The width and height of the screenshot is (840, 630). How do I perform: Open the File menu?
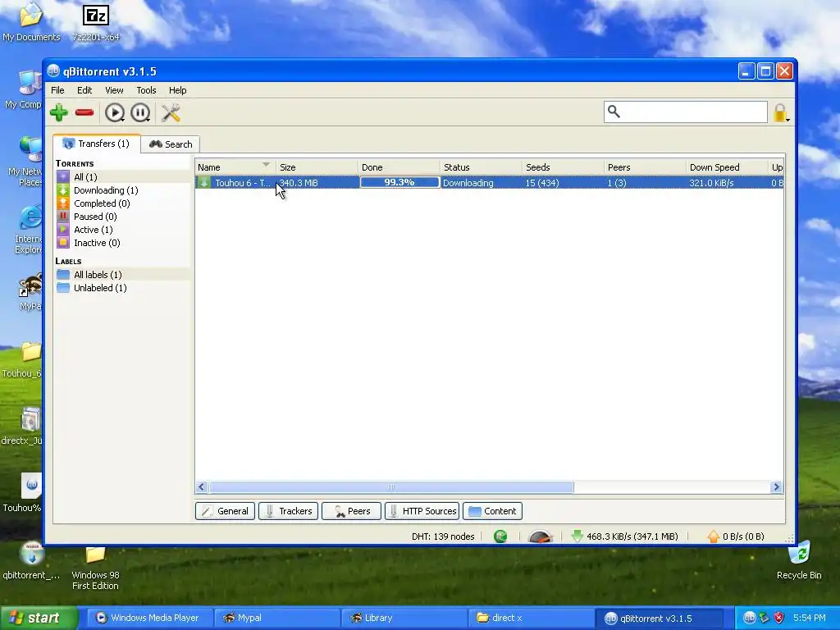(x=57, y=90)
